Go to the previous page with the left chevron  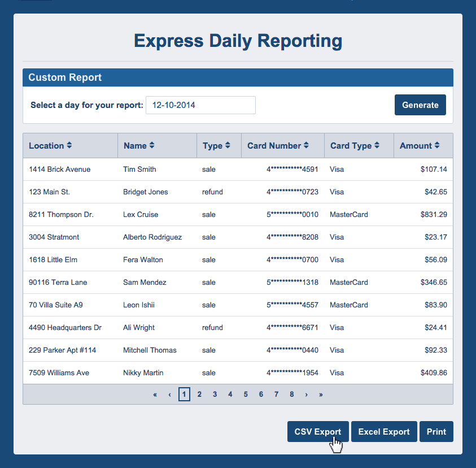[169, 394]
